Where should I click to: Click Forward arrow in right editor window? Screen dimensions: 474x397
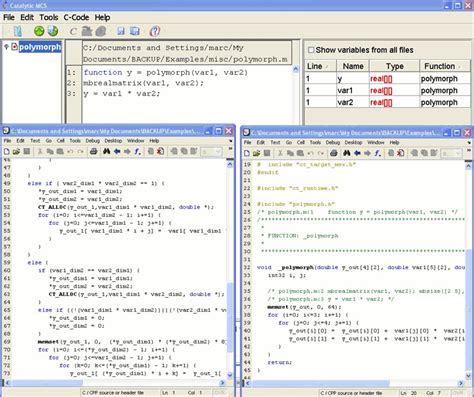pyautogui.click(x=367, y=153)
